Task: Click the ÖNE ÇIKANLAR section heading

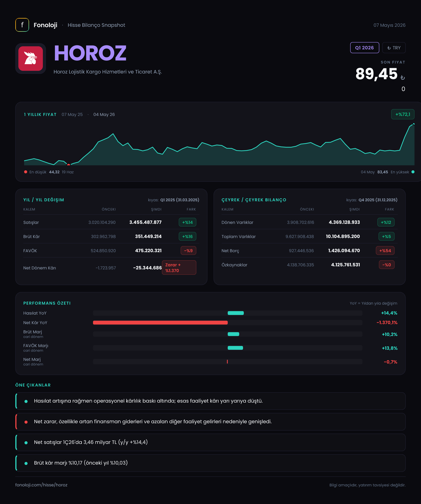Action: 33,385
